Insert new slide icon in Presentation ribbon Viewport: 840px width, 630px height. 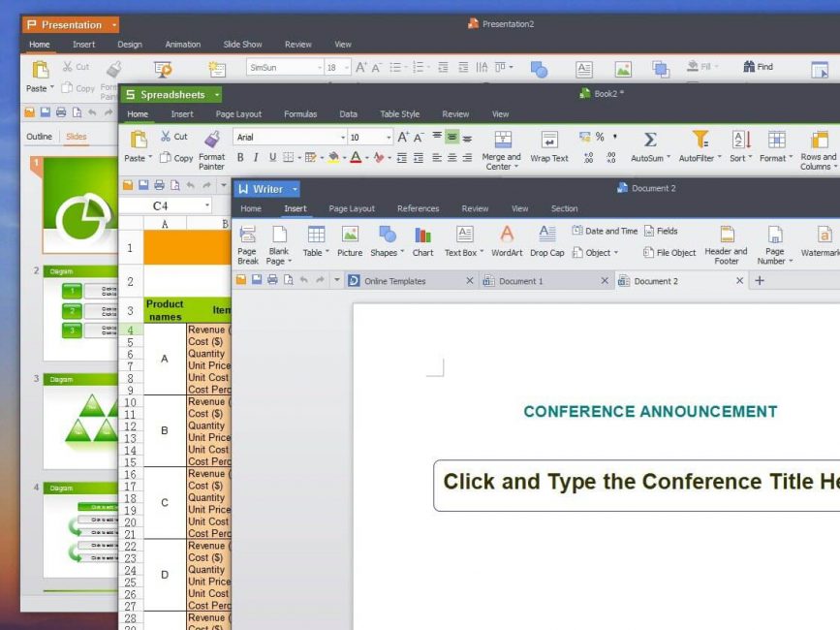217,69
